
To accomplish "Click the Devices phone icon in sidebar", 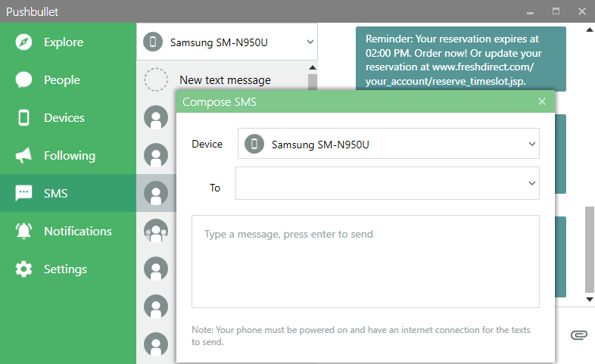I will point(23,117).
